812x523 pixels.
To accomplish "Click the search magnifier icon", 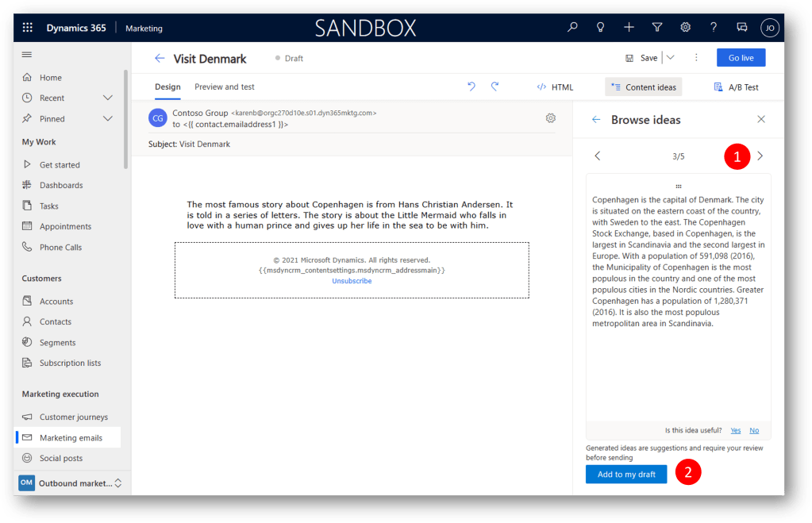I will [572, 28].
